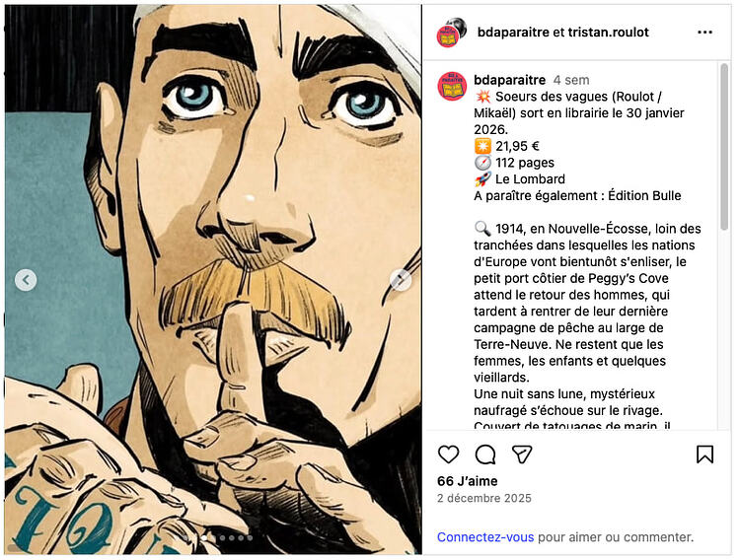This screenshot has height=560, width=740.
Task: View the list of 66 J'aime
Action: (x=468, y=481)
